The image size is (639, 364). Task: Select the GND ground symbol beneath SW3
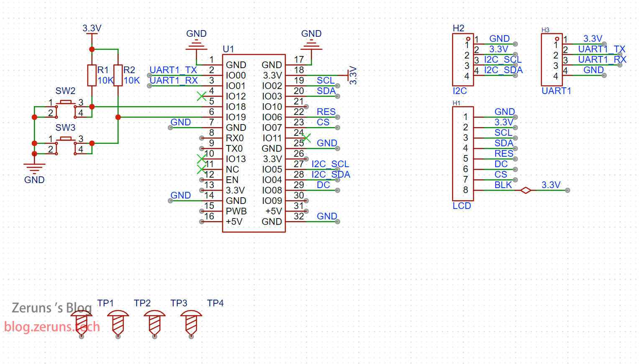pos(34,168)
